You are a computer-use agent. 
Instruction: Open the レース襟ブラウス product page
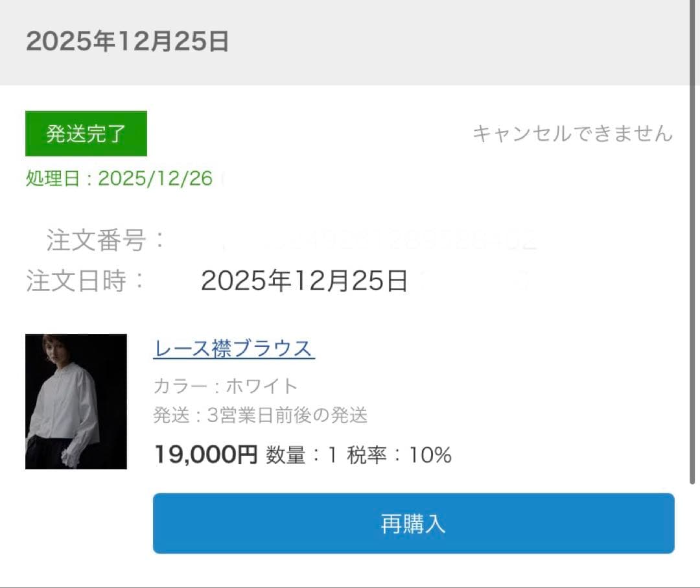(x=232, y=349)
